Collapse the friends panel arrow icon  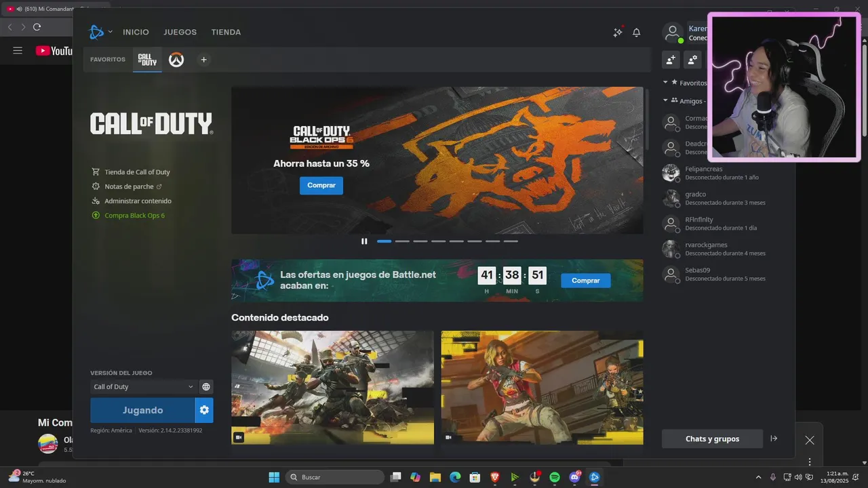tap(774, 439)
